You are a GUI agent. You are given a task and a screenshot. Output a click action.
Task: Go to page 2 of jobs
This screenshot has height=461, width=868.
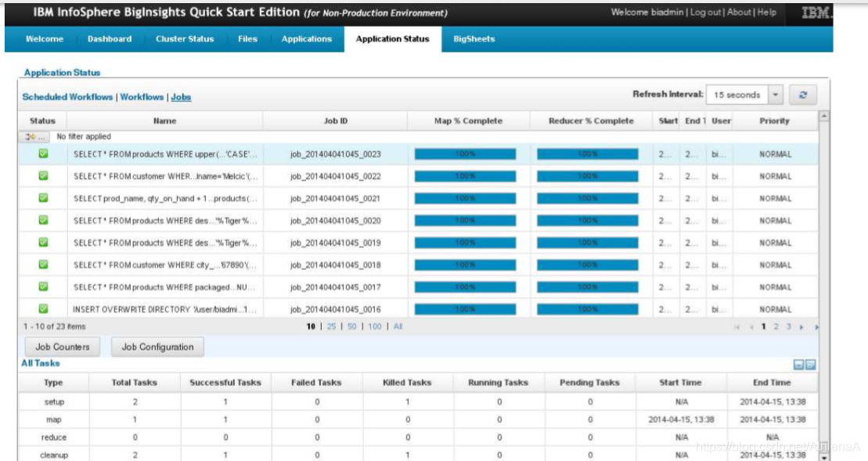click(776, 326)
